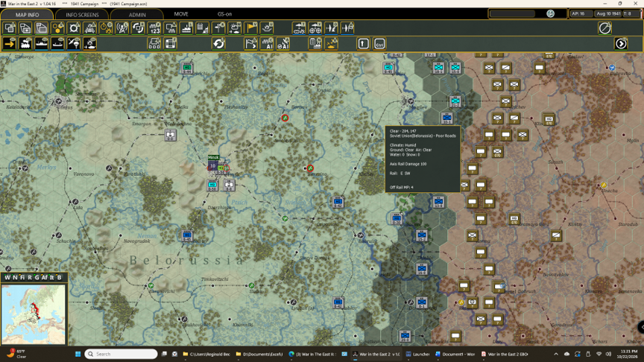This screenshot has height=362, width=644.
Task: Toggle the W nation filter
Action: click(x=7, y=277)
